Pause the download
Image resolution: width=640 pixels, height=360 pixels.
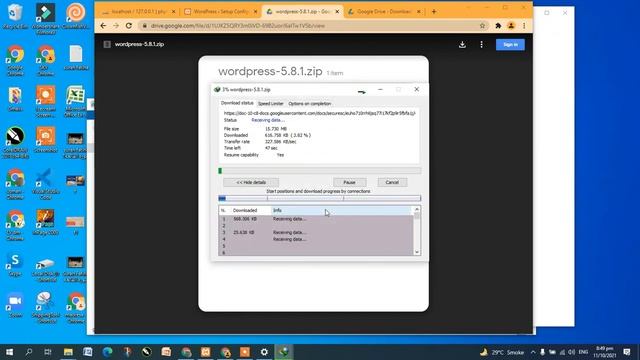click(x=349, y=182)
